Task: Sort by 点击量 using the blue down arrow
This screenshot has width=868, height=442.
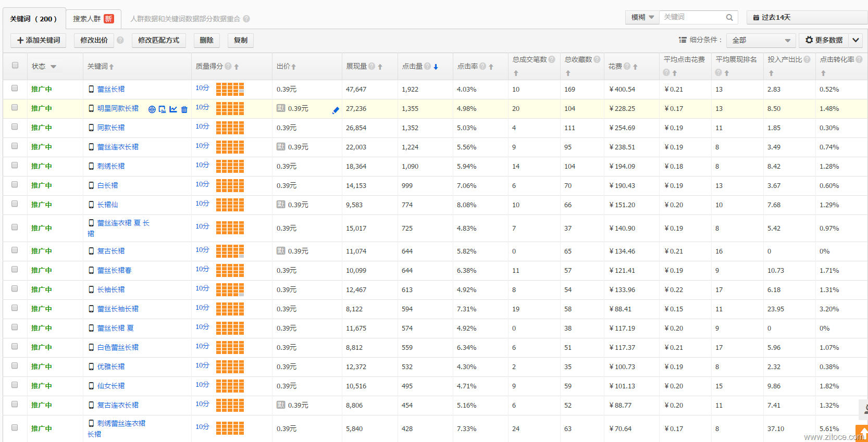Action: point(436,67)
